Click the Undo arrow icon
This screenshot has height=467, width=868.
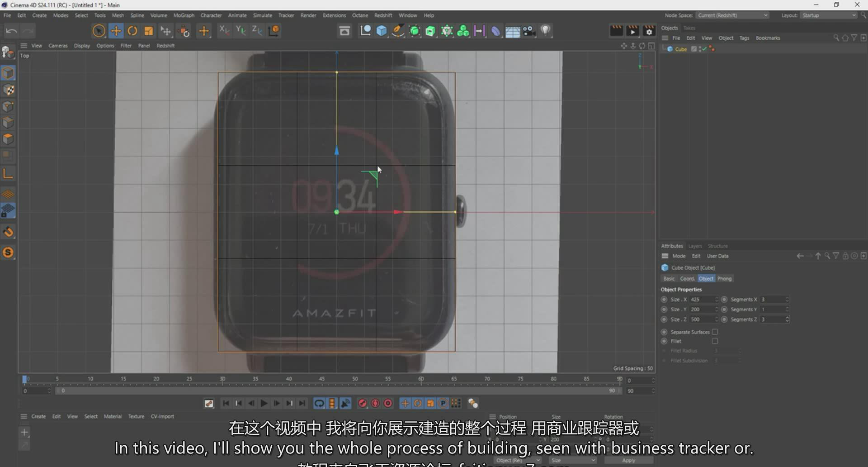tap(11, 31)
